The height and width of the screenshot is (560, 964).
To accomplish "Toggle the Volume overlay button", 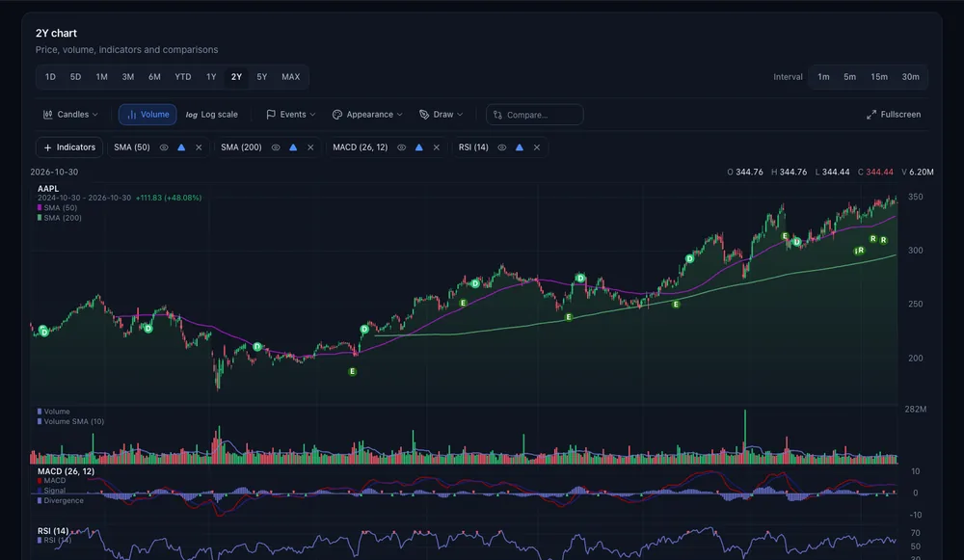I will pos(147,115).
